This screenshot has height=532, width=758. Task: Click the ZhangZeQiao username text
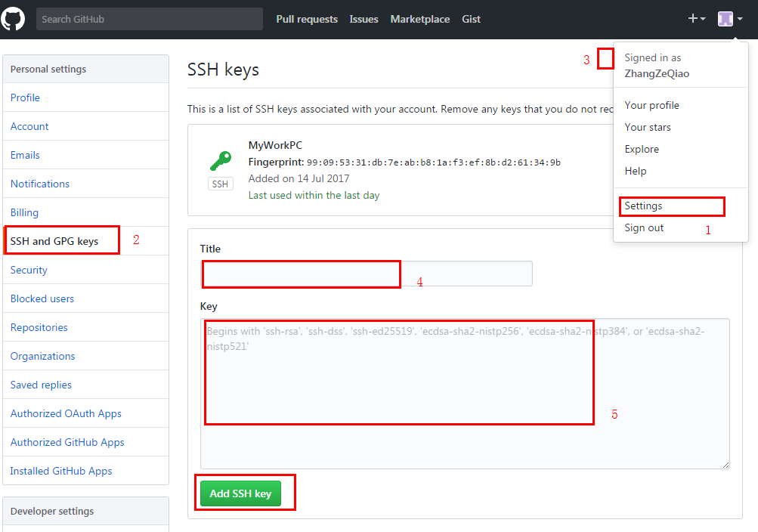[x=657, y=73]
